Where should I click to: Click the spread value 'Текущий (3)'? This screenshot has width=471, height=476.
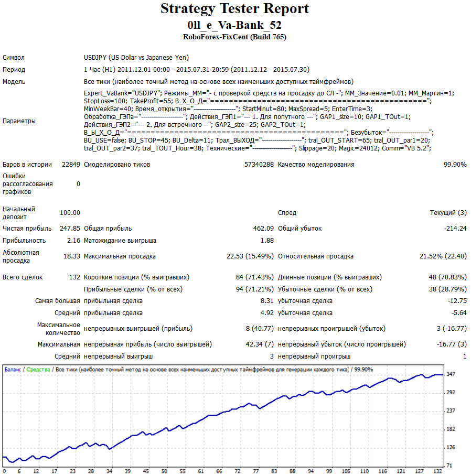448,213
